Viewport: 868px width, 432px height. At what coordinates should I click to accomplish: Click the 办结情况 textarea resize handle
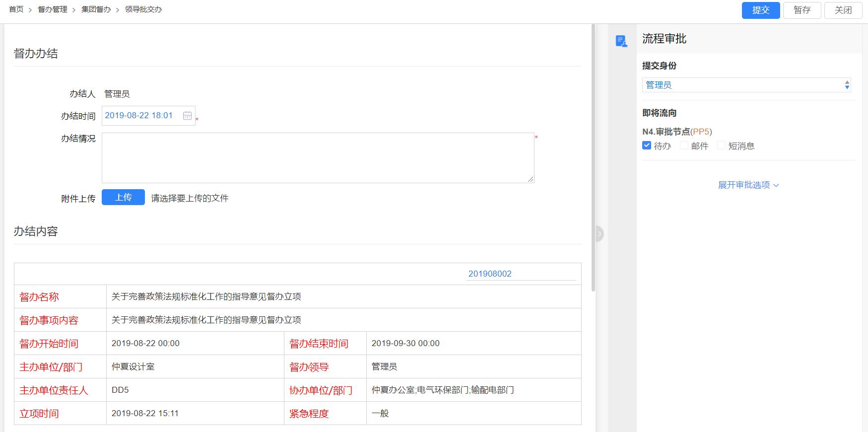pyautogui.click(x=531, y=179)
